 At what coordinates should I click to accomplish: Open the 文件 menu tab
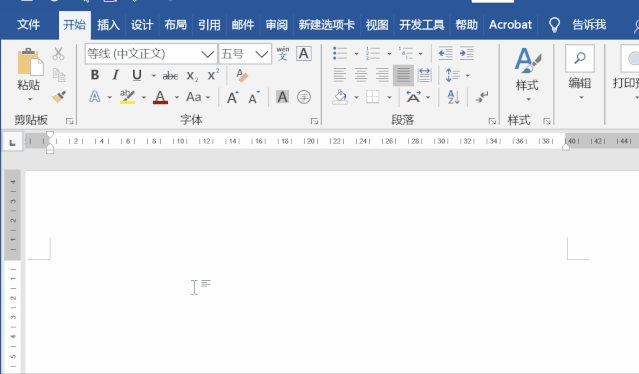pos(29,24)
